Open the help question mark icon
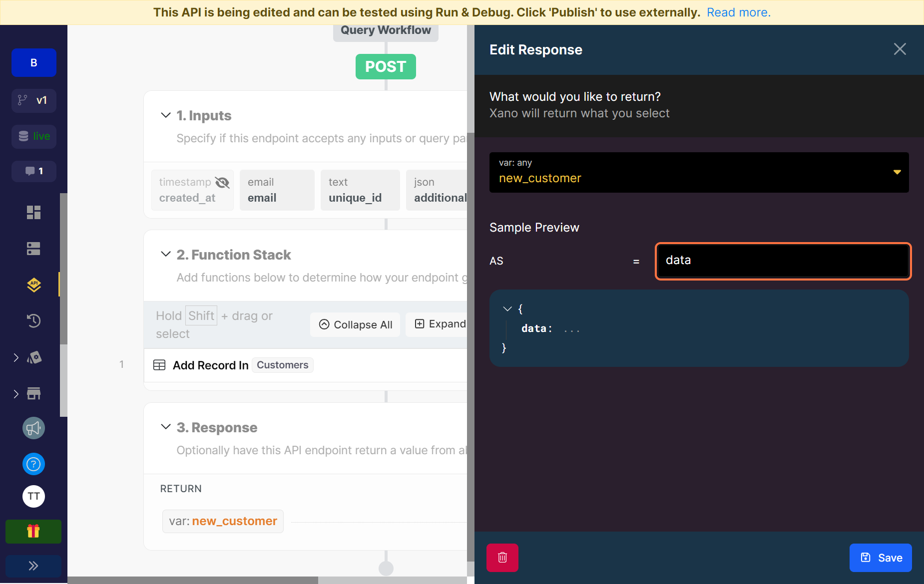 [x=33, y=464]
